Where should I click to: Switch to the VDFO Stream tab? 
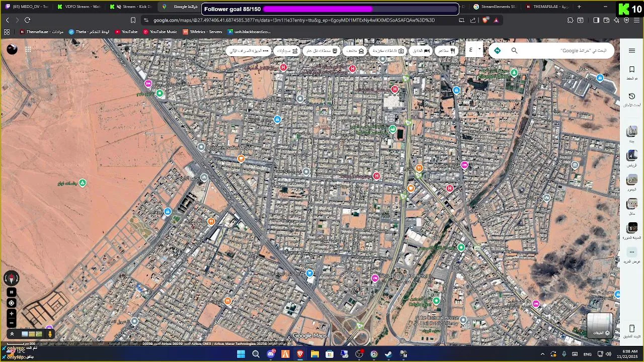(x=79, y=7)
